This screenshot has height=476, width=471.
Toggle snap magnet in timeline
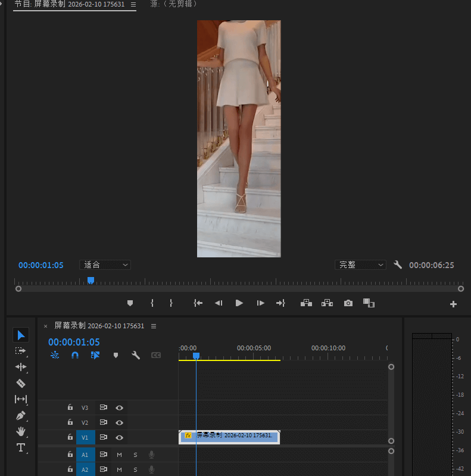coord(75,355)
